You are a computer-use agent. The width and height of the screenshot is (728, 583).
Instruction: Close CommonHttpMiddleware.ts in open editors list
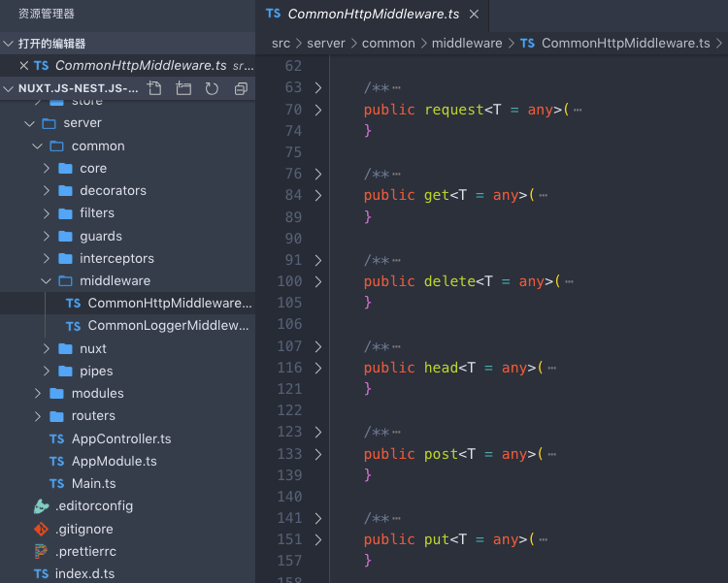point(23,65)
